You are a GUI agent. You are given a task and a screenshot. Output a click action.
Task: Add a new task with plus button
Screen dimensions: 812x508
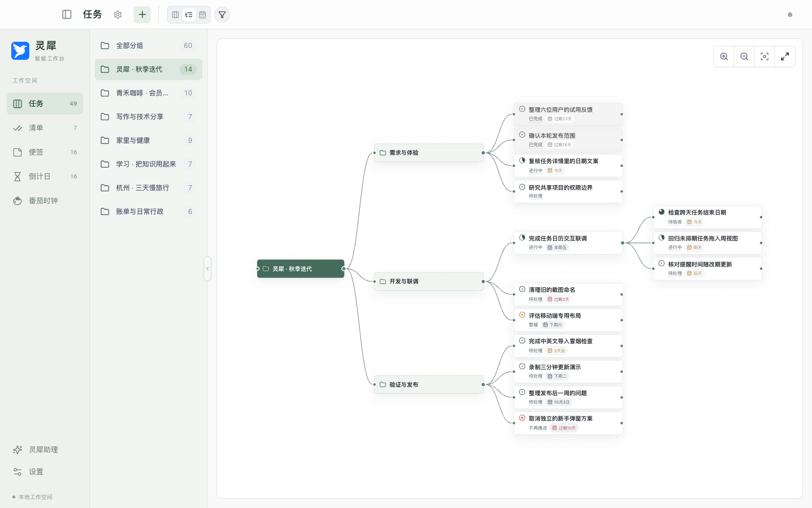pos(142,15)
